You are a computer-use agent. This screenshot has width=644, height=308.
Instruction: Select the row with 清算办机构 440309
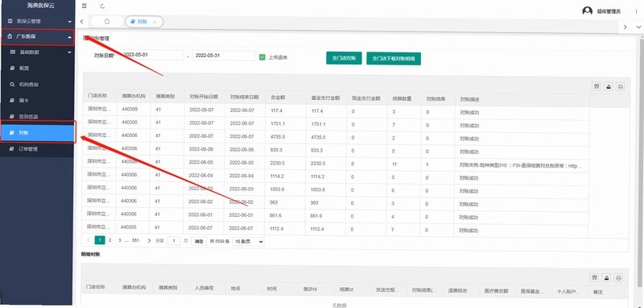[x=336, y=110]
